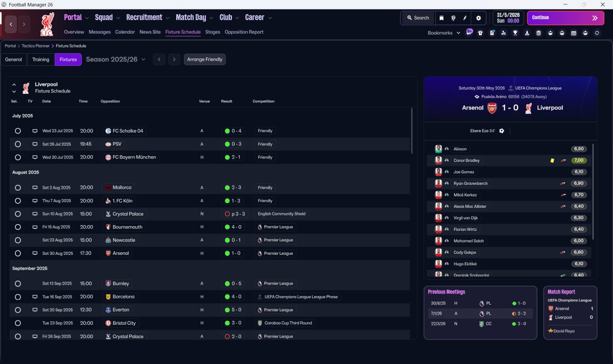Select the FC Bayern München fixture radio button
The image size is (613, 364).
click(18, 157)
